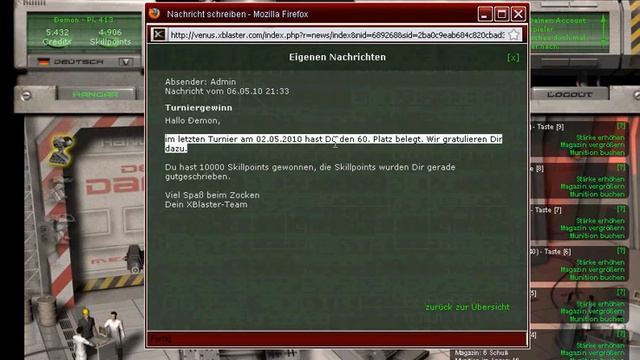Click the 'Absender: Admin' line
This screenshot has width=640, height=360.
[200, 82]
